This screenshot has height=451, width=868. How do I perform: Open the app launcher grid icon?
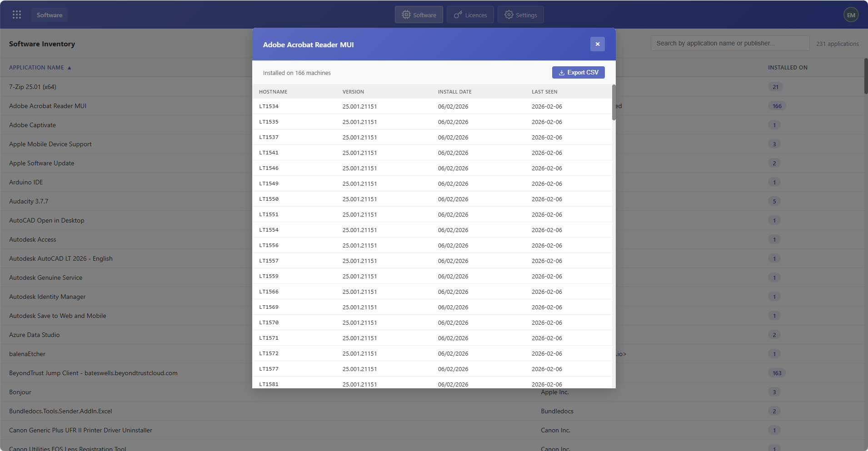pyautogui.click(x=17, y=15)
